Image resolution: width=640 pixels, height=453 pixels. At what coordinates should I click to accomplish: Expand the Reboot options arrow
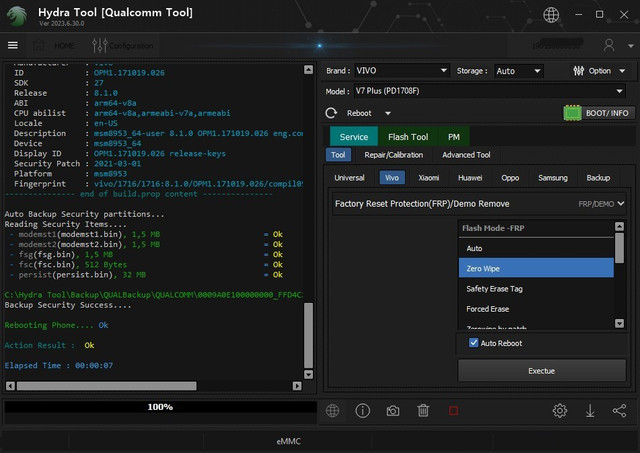coord(388,113)
